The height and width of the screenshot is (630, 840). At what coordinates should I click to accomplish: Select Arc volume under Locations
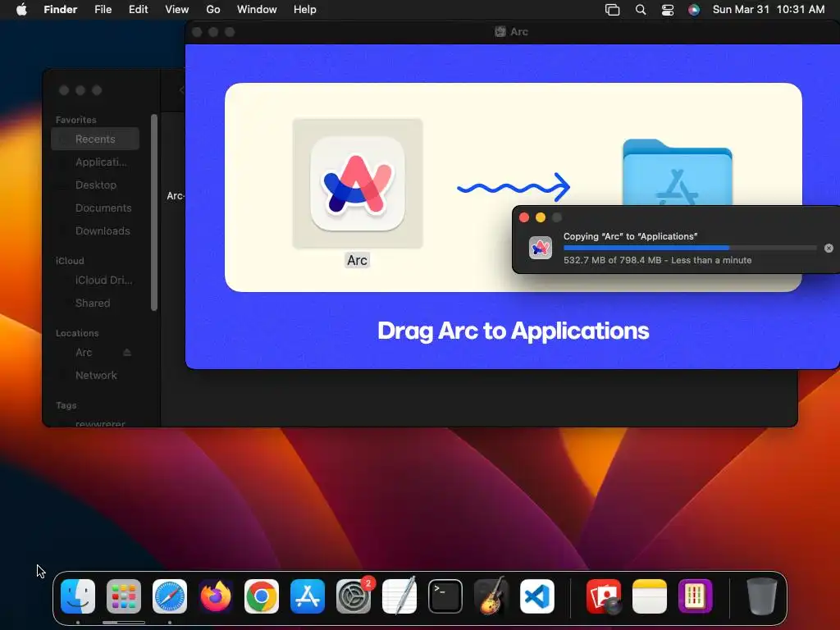84,353
